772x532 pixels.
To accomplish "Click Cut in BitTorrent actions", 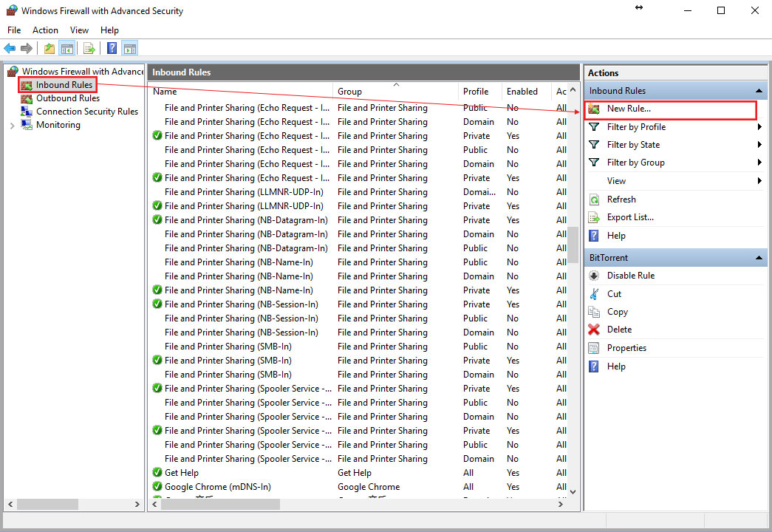I will tap(614, 294).
